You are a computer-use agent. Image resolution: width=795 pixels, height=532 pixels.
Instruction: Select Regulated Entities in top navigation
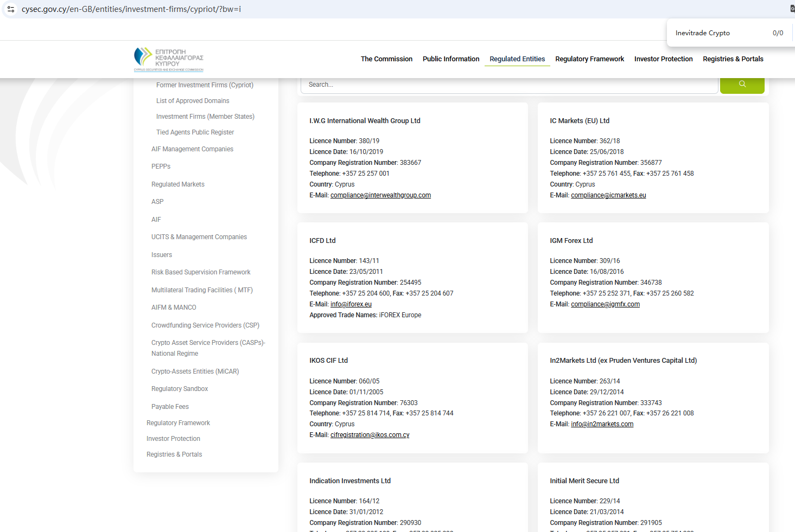tap(517, 59)
